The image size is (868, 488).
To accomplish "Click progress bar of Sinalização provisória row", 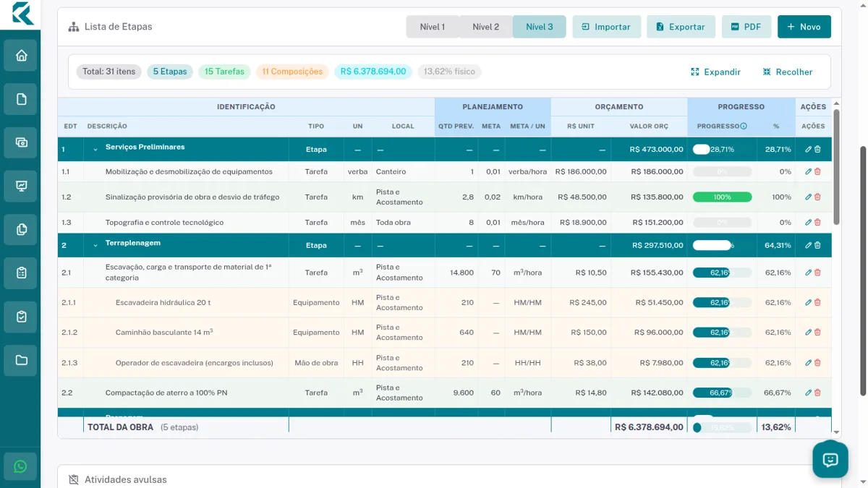I will [x=723, y=197].
